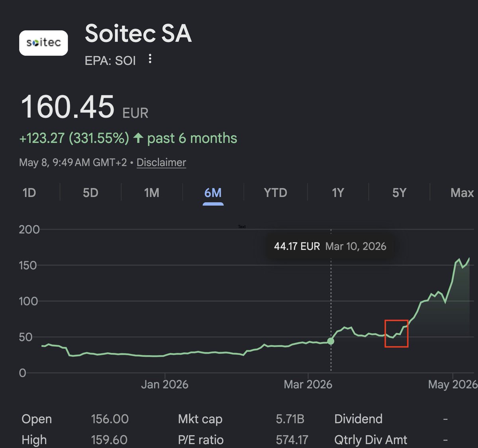The height and width of the screenshot is (448, 478).
Task: Click the P/E ratio value 574.17
Action: tap(292, 440)
